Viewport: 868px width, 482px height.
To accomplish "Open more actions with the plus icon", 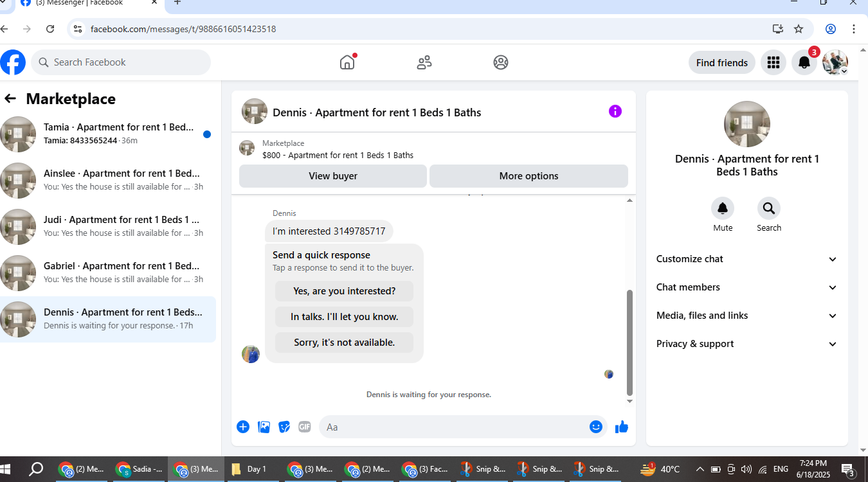I will (243, 427).
